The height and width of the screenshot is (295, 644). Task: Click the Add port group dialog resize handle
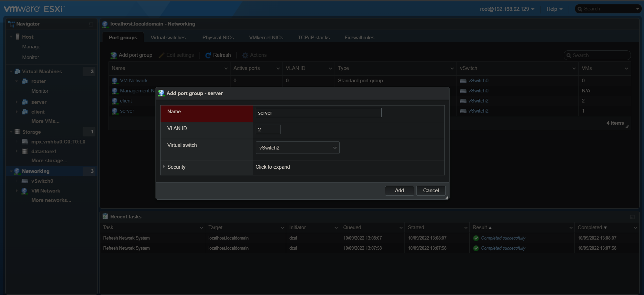447,198
